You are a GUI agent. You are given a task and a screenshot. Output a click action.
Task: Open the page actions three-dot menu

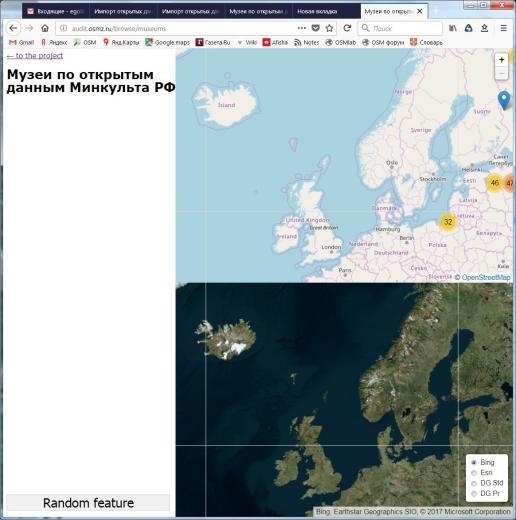coord(302,28)
